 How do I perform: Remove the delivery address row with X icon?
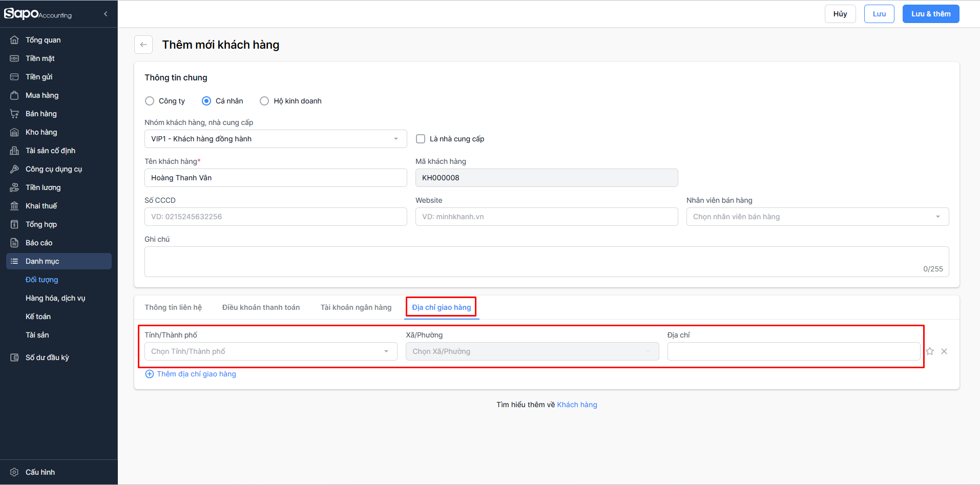pos(944,351)
